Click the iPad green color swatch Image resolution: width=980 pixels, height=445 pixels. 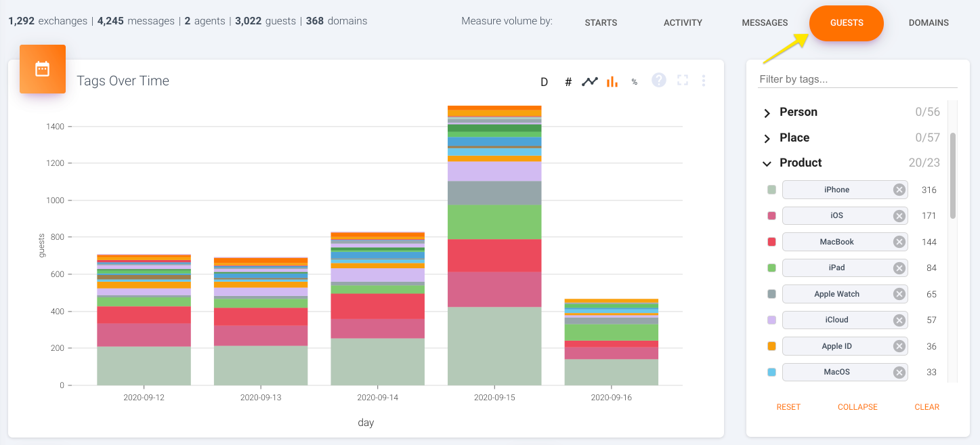coord(771,268)
